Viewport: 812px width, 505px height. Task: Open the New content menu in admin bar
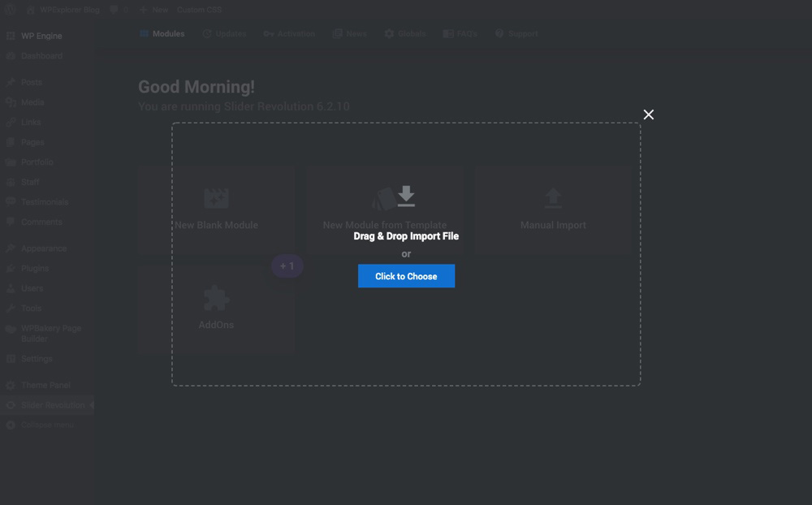pyautogui.click(x=153, y=10)
